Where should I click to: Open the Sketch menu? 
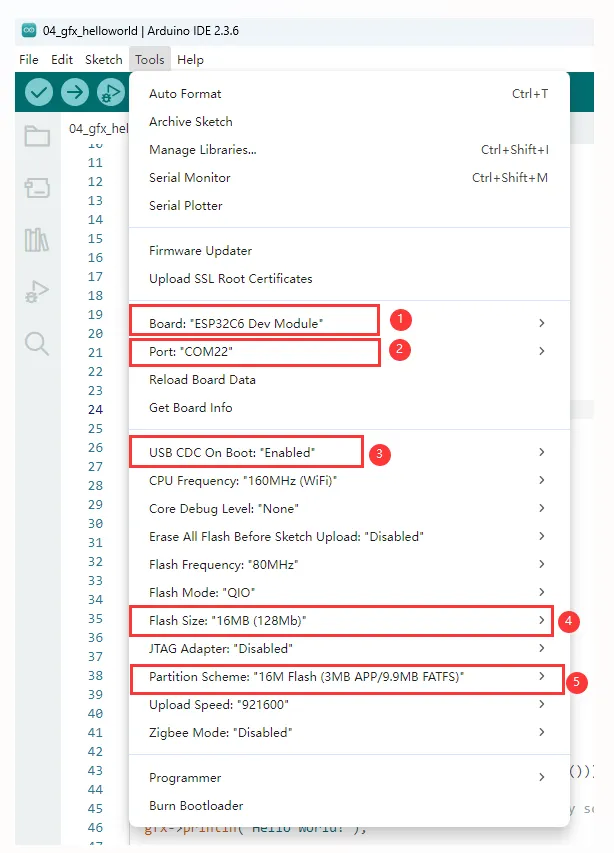[x=103, y=60]
